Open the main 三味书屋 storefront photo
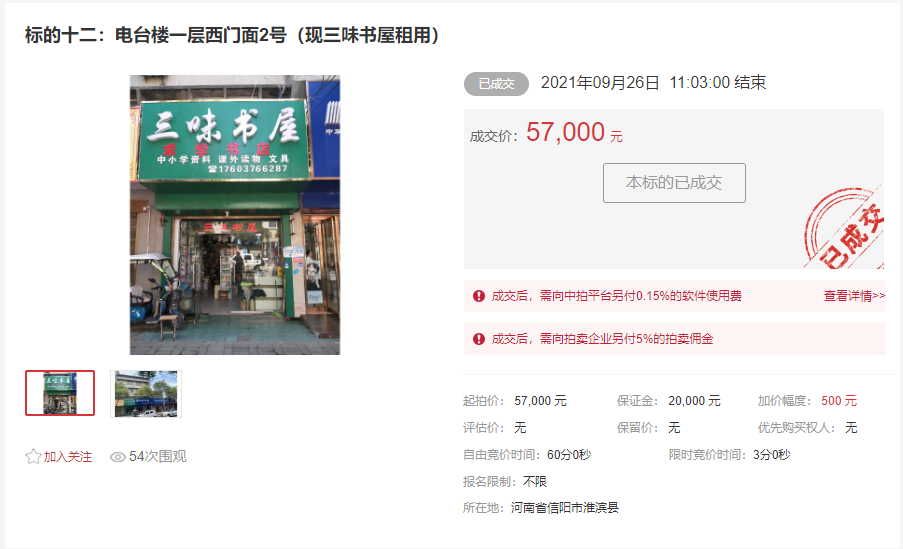 (235, 215)
